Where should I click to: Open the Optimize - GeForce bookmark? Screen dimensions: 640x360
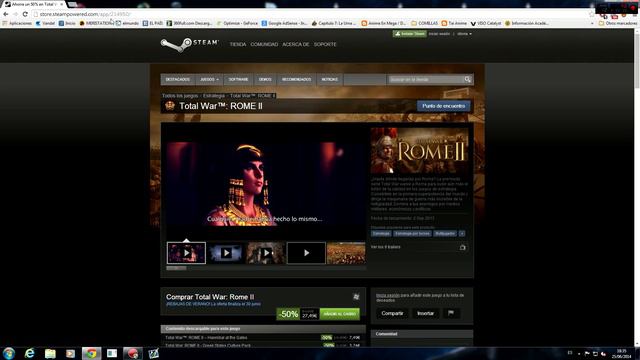pos(237,23)
